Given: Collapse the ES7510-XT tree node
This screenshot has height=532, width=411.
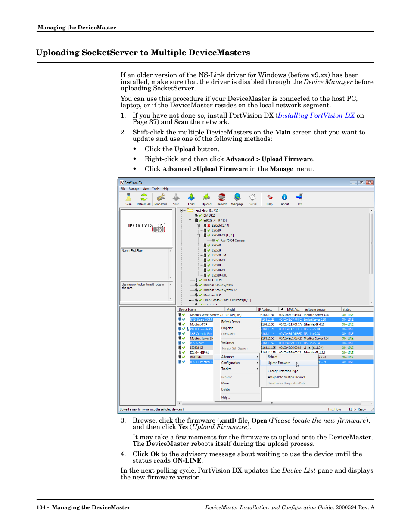Looking at the screenshot, I should pos(198,235).
